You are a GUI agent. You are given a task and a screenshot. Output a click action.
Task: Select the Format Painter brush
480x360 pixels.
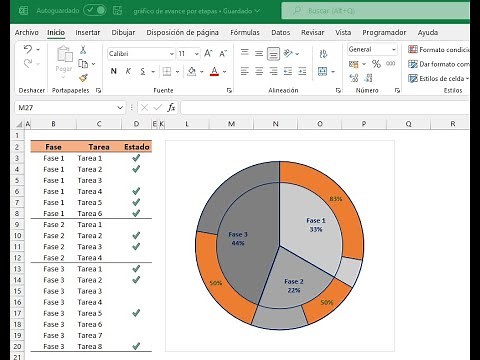click(83, 78)
